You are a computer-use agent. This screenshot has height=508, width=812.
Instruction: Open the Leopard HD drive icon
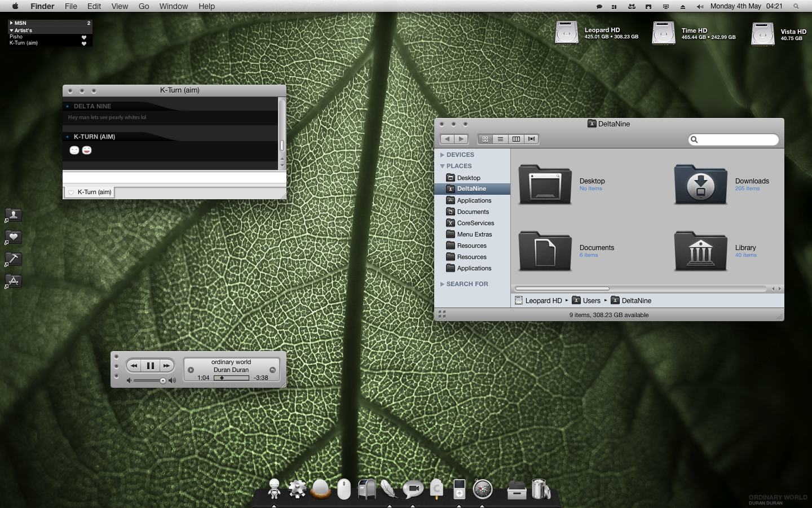567,33
